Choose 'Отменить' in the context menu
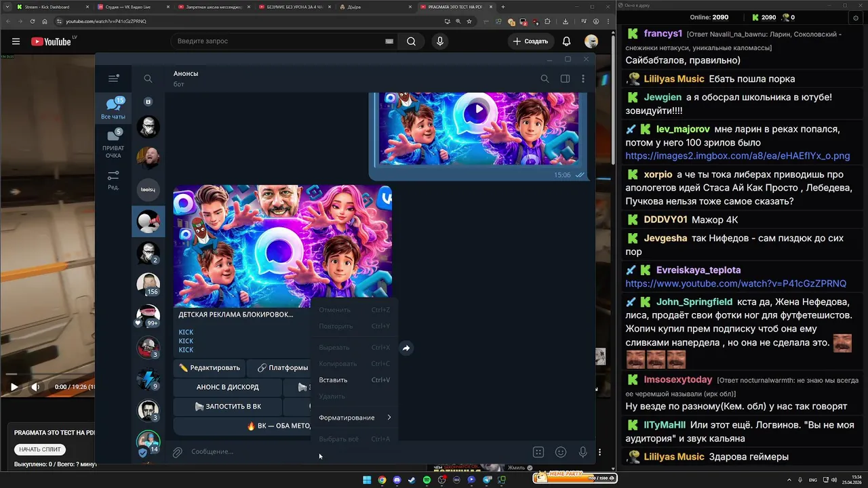This screenshot has width=868, height=488. [x=354, y=310]
